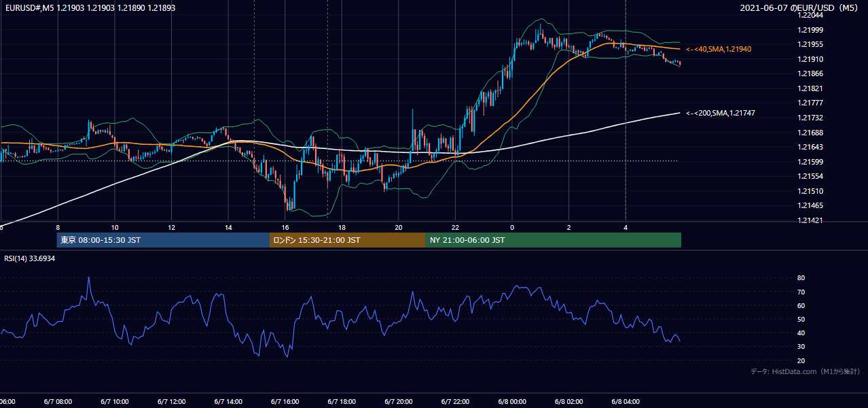This screenshot has width=868, height=408.
Task: Select the 6/8 00:00 time label
Action: point(512,402)
